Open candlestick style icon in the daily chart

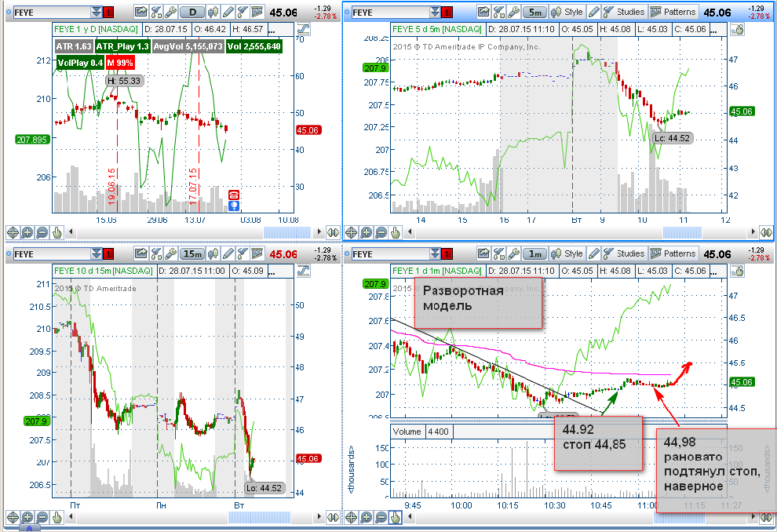213,12
